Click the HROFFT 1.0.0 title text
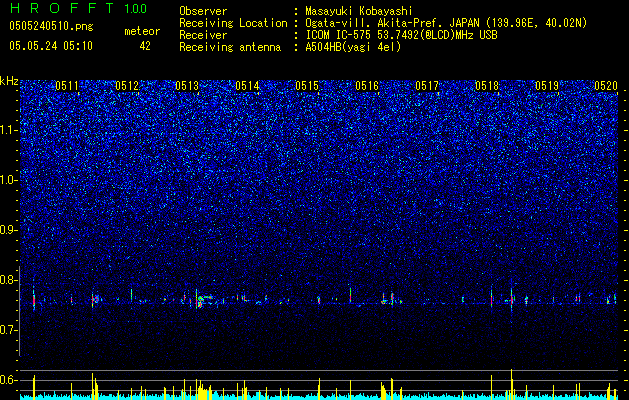 78,8
